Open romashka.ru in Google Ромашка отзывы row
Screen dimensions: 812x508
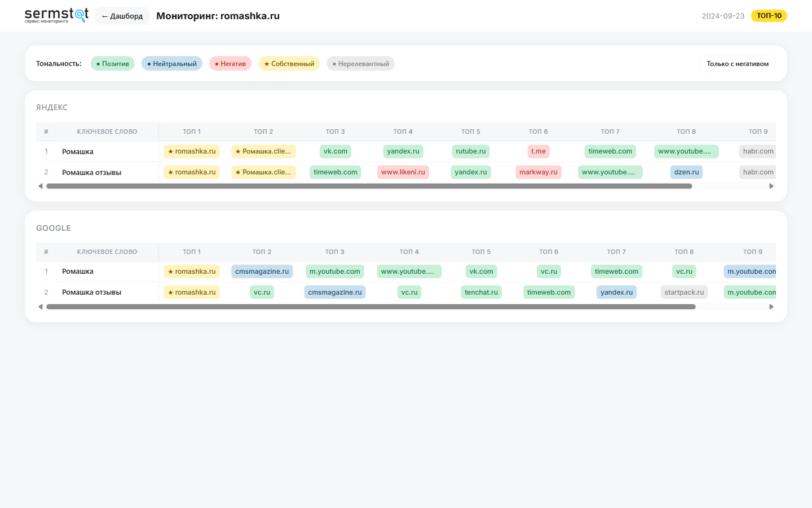[x=192, y=292]
